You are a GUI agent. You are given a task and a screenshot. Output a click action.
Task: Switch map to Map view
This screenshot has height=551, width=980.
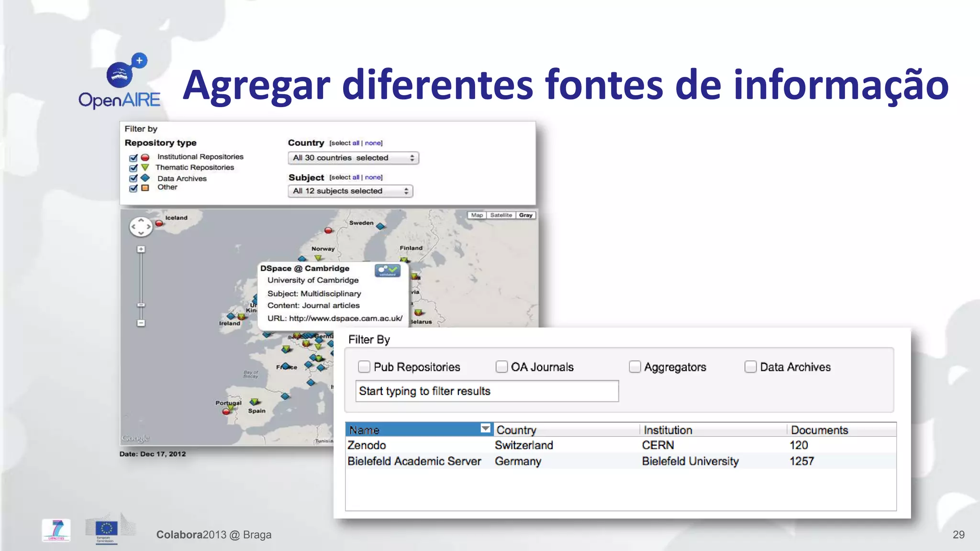(x=477, y=215)
